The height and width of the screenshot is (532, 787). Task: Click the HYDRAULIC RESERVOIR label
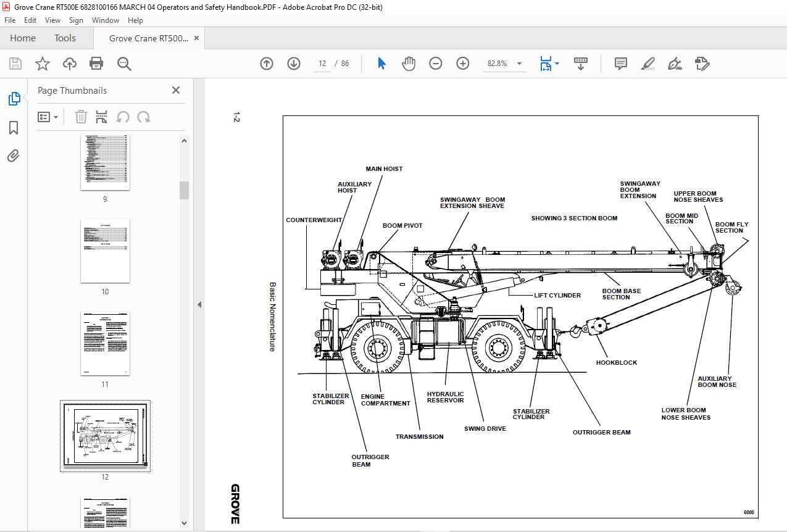446,397
